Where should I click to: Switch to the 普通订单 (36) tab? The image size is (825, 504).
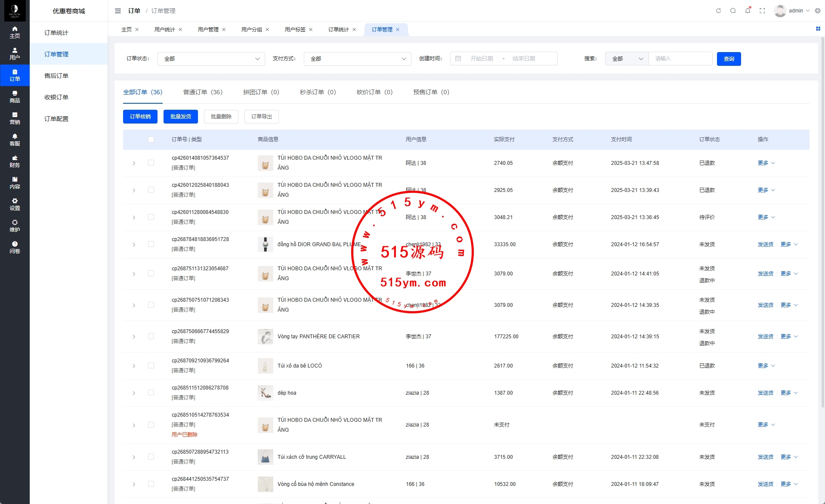203,92
